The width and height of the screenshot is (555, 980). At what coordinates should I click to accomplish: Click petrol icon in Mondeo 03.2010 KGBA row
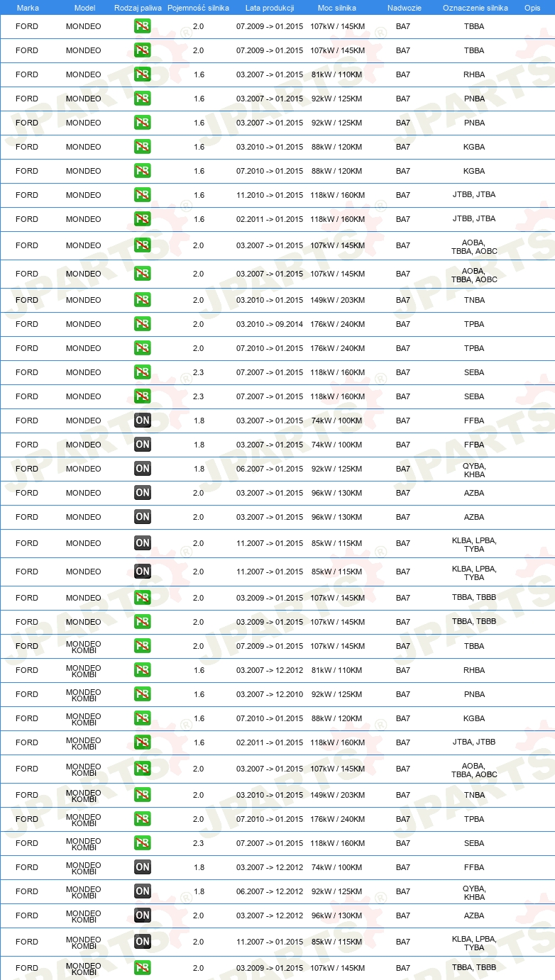(143, 147)
